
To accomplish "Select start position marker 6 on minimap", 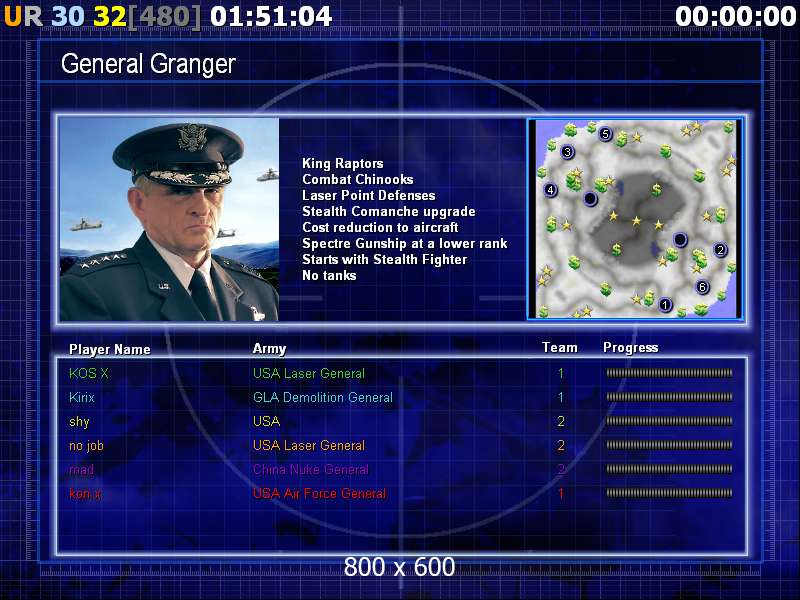I will [x=702, y=287].
